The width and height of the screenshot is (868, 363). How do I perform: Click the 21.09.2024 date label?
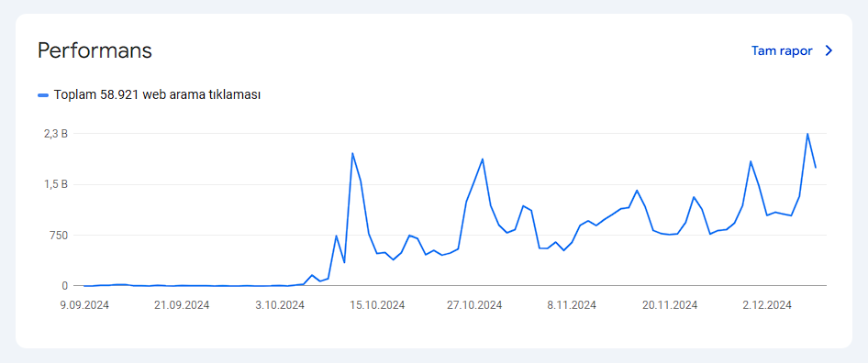coord(182,305)
